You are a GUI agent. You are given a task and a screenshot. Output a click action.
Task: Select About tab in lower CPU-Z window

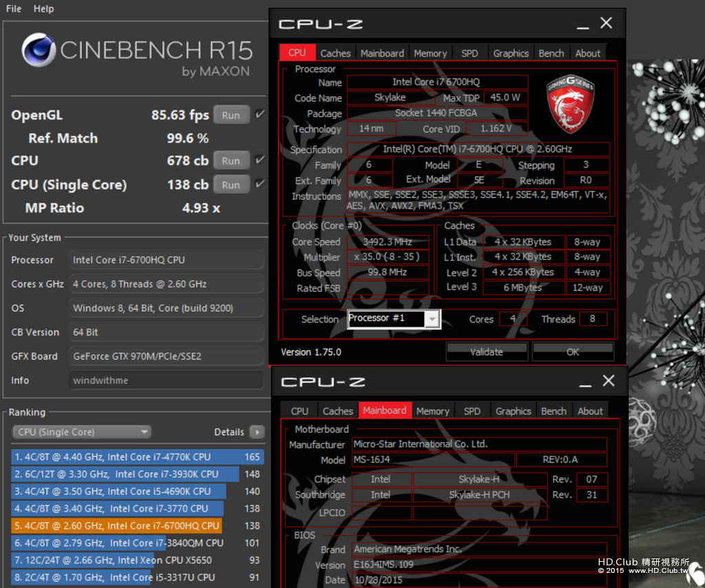click(590, 411)
